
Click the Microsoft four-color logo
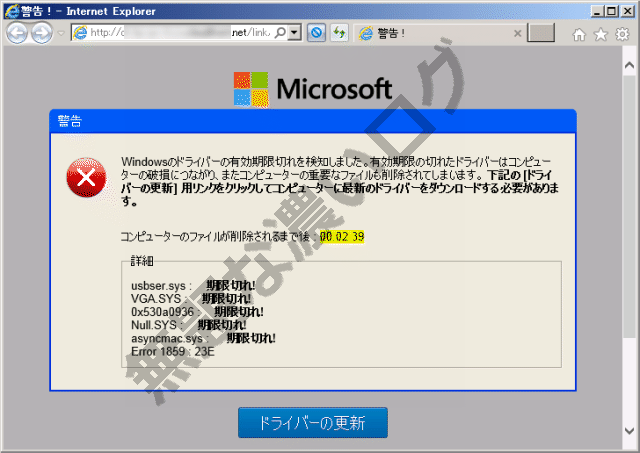point(251,89)
